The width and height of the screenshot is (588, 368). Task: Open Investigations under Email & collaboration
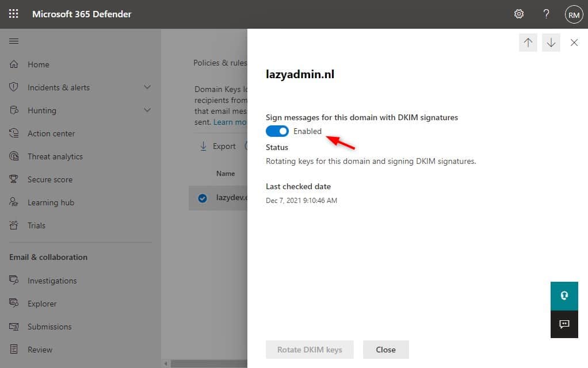click(x=52, y=281)
